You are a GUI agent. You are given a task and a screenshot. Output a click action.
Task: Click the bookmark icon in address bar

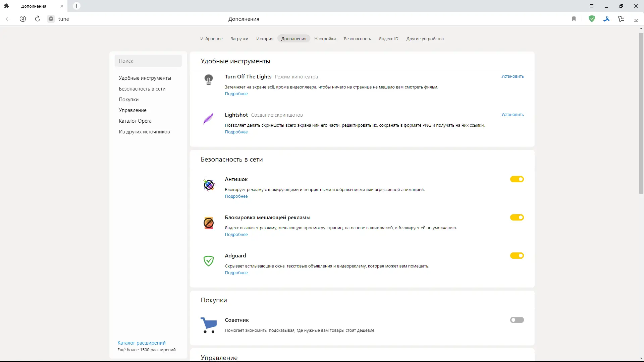pos(574,19)
